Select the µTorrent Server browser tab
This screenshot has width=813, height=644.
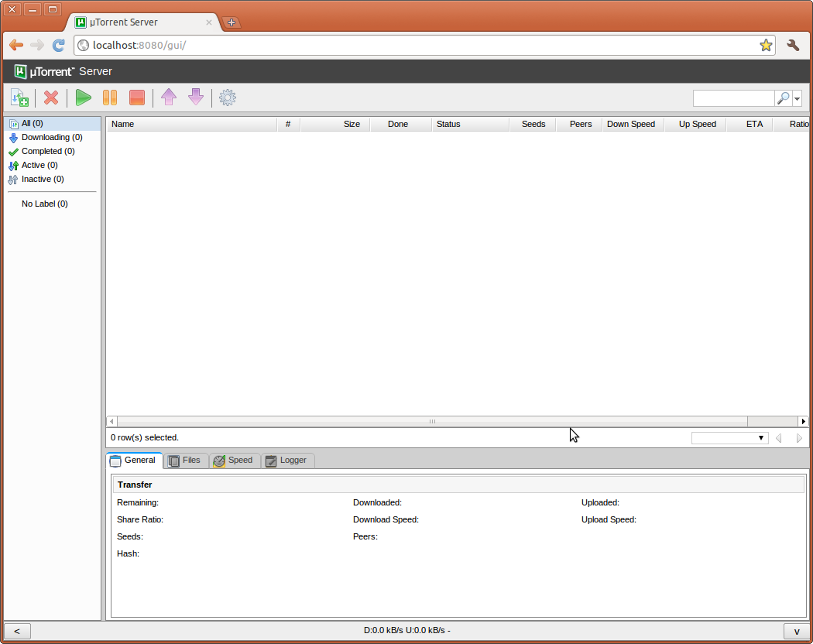[143, 22]
